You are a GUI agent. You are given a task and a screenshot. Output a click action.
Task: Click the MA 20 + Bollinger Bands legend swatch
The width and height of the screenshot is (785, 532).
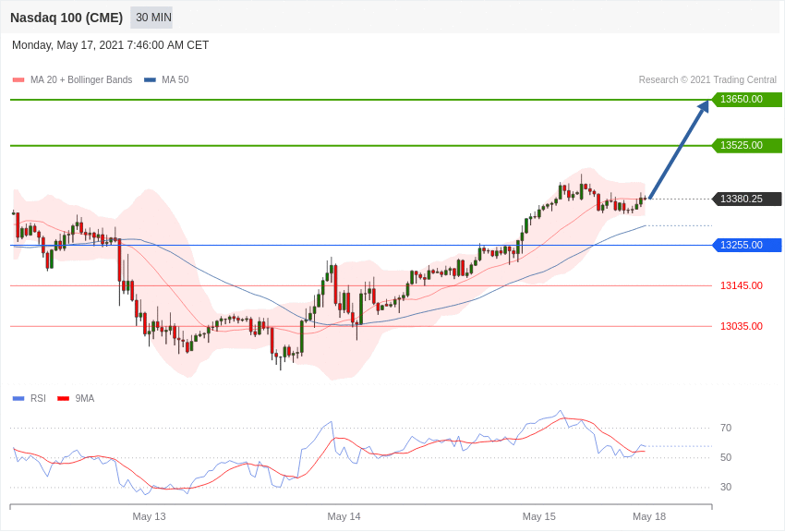[18, 79]
